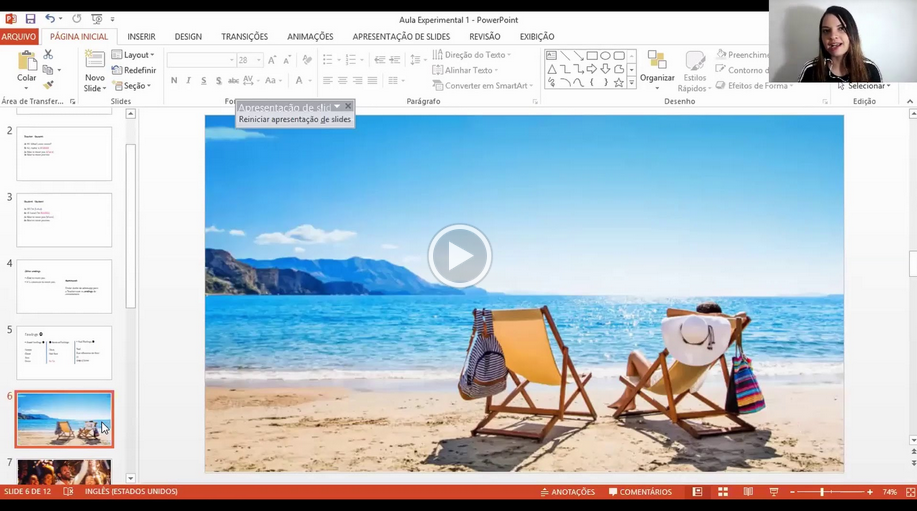Align text to the right
The image size is (917, 511).
pos(357,81)
